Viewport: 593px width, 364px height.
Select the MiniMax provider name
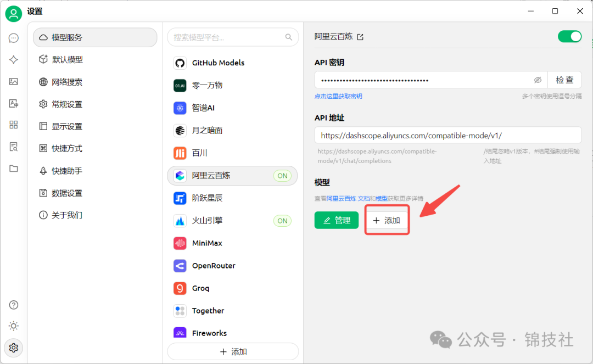207,243
